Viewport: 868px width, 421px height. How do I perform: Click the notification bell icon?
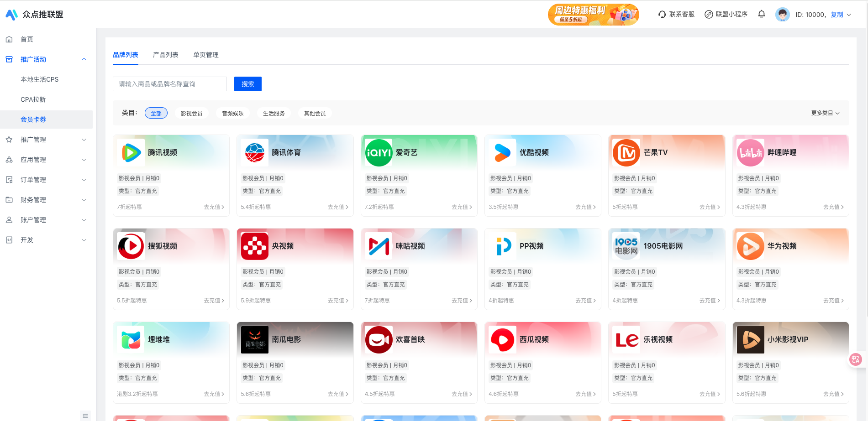click(761, 14)
